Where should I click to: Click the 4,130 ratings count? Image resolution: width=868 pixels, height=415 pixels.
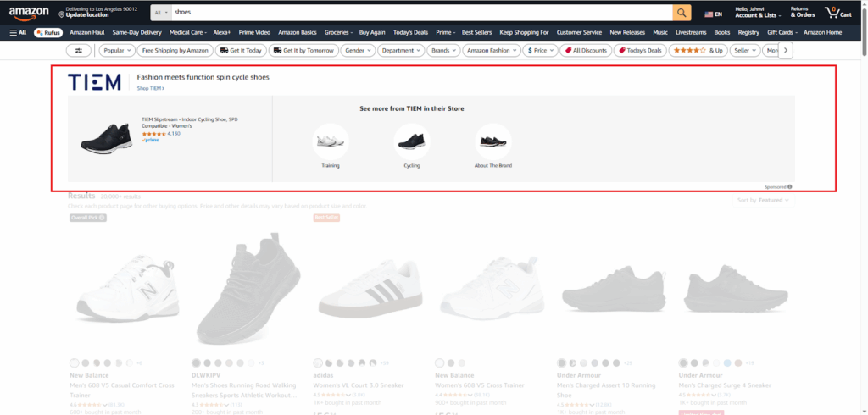click(174, 133)
